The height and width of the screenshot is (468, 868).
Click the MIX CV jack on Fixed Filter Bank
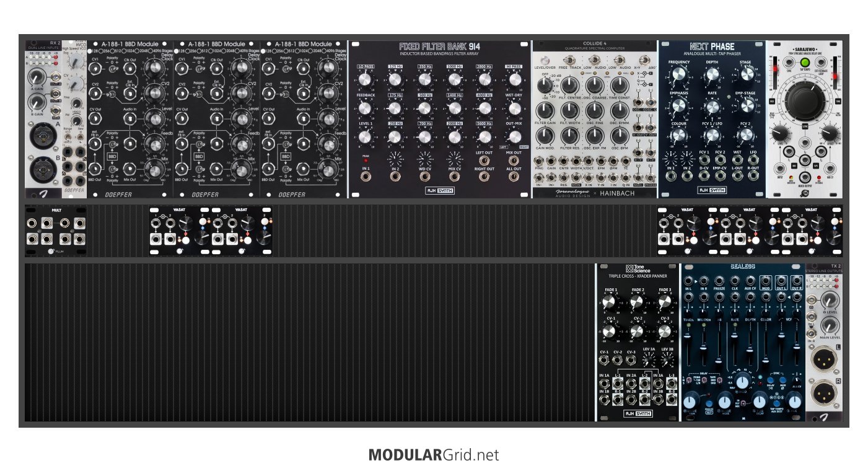pyautogui.click(x=454, y=177)
